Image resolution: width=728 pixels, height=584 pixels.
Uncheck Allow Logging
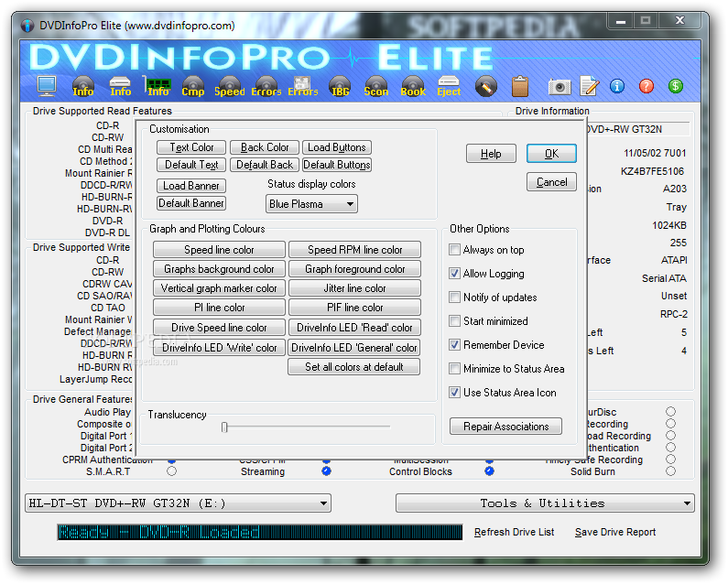pos(454,274)
